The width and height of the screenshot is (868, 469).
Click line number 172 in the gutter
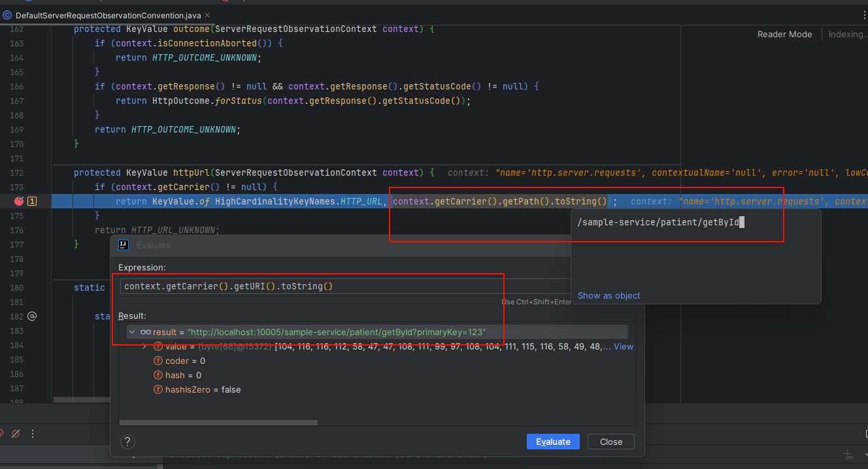tap(16, 172)
